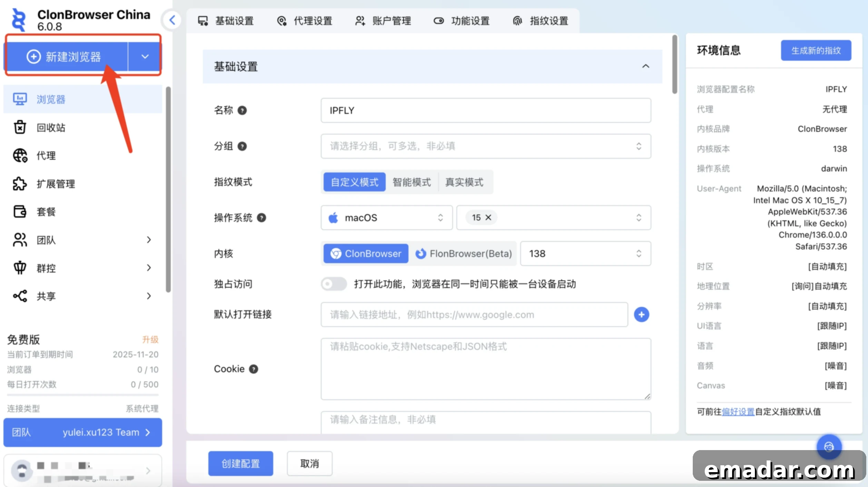Open the customer support chat icon
This screenshot has width=868, height=487.
pos(829,447)
